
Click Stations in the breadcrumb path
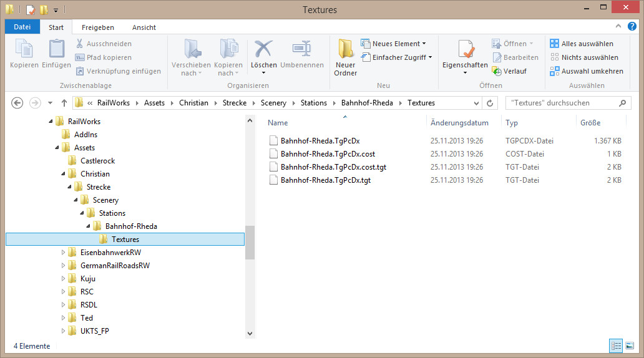click(x=314, y=103)
